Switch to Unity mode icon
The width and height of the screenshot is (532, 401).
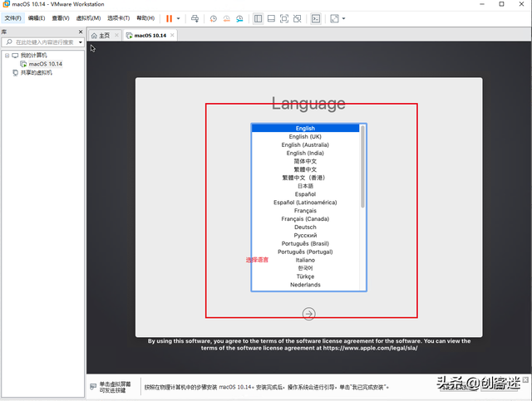pyautogui.click(x=298, y=18)
